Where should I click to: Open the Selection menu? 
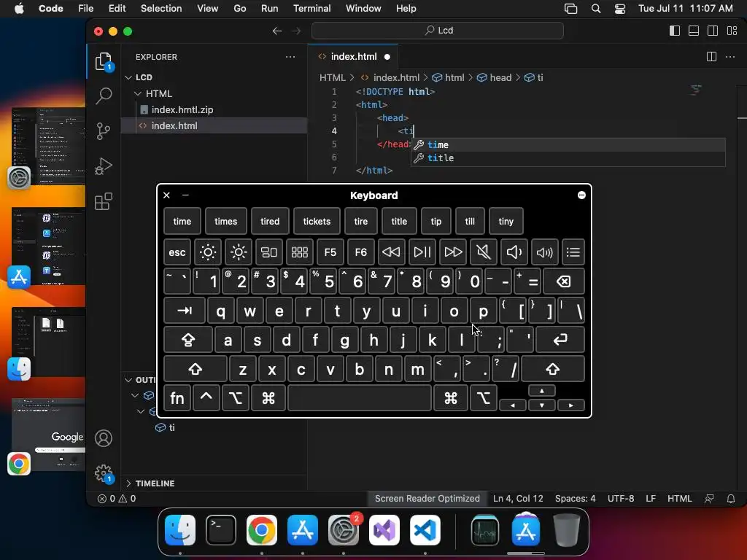pos(161,9)
